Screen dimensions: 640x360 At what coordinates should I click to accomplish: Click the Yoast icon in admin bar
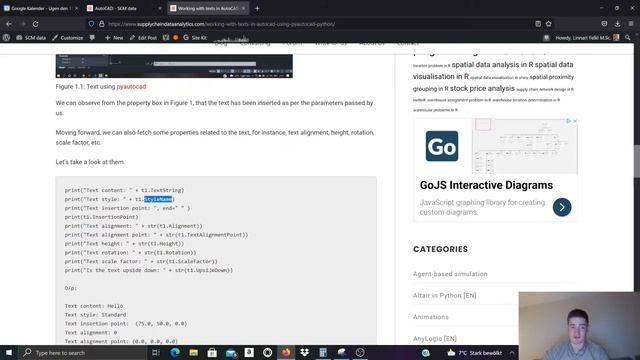[166, 38]
